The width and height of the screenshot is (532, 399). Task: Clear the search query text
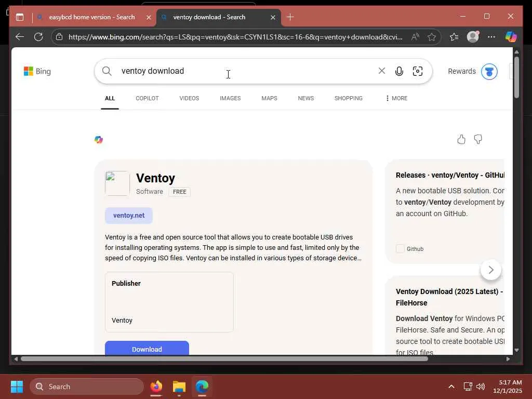point(382,71)
